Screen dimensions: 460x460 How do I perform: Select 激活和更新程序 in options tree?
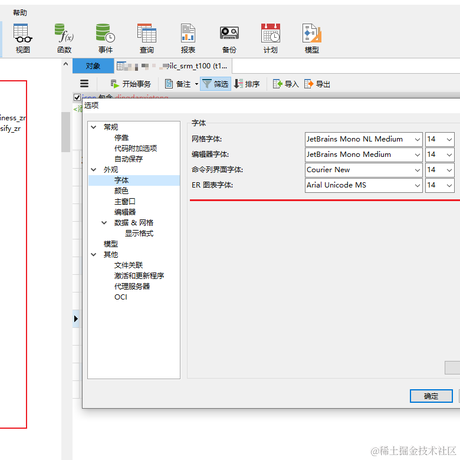(x=139, y=276)
